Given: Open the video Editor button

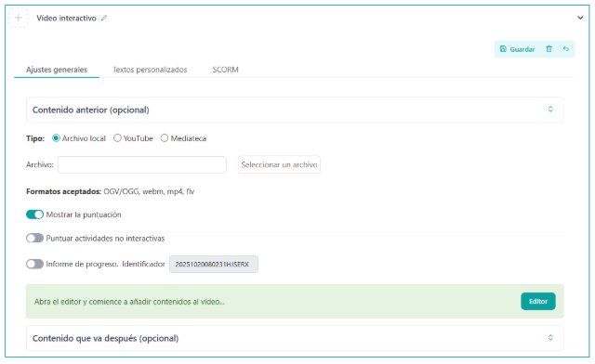Looking at the screenshot, I should tap(538, 302).
